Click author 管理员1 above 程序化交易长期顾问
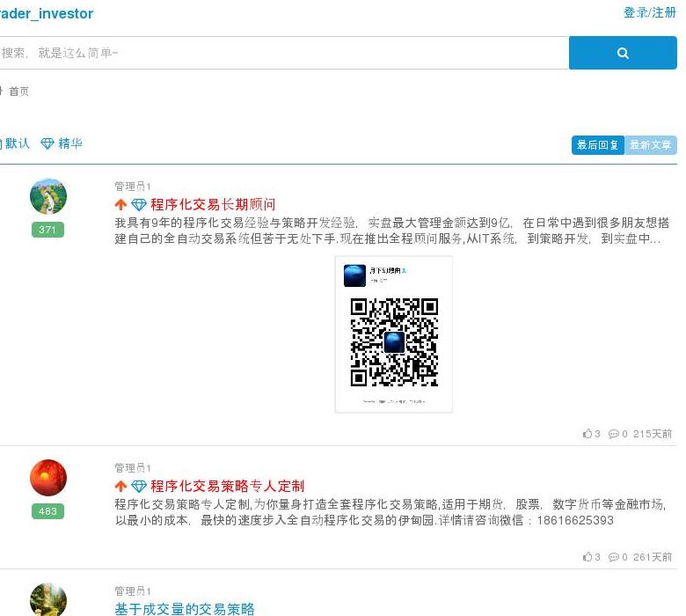Screen dimensions: 686x616 pyautogui.click(x=133, y=187)
